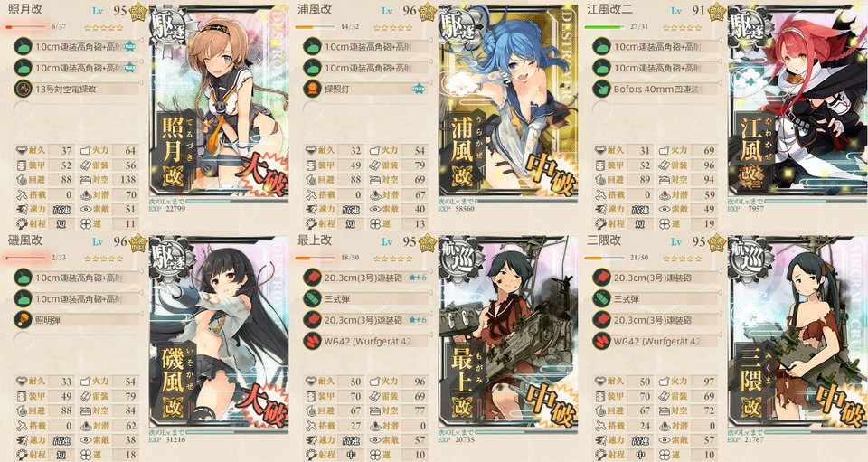Click 磯風改's red HP bar showing 2/33
868x462 pixels.
click(x=26, y=258)
